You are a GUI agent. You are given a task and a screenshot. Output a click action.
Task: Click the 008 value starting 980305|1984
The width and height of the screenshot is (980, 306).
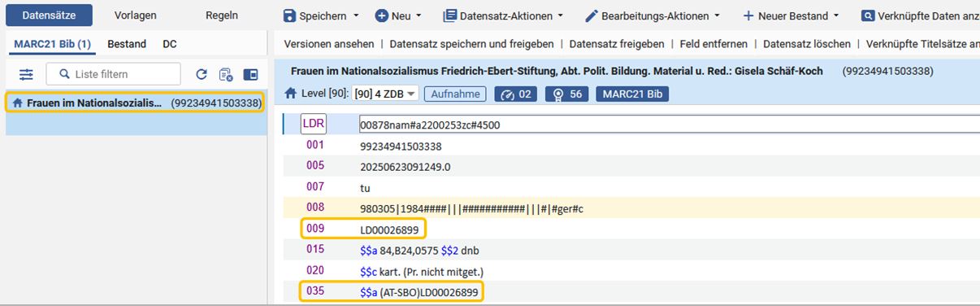click(x=471, y=209)
